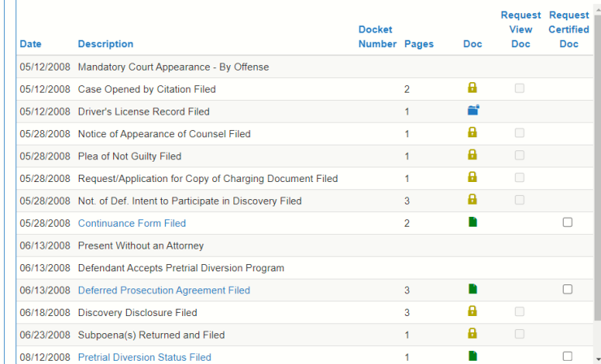This screenshot has width=601, height=364.
Task: Click the Request Certified Doc header
Action: (568, 29)
